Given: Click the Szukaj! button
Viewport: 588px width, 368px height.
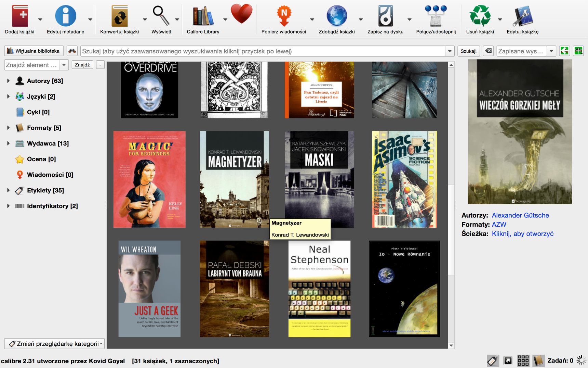Looking at the screenshot, I should point(468,51).
